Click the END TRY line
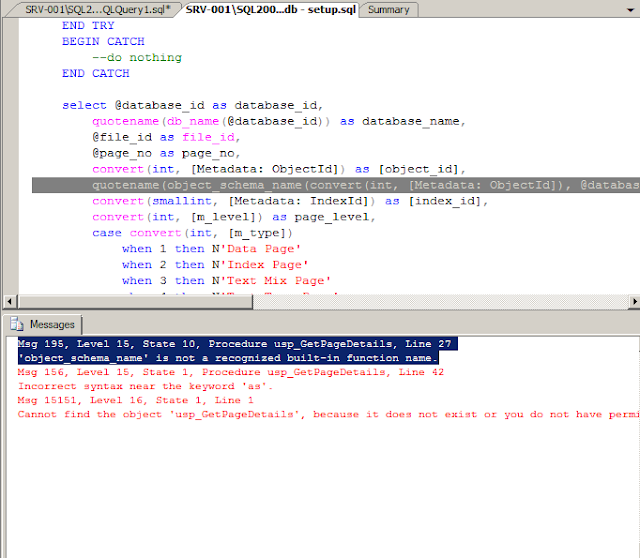Screen dimensions: 640x558 [x=88, y=25]
